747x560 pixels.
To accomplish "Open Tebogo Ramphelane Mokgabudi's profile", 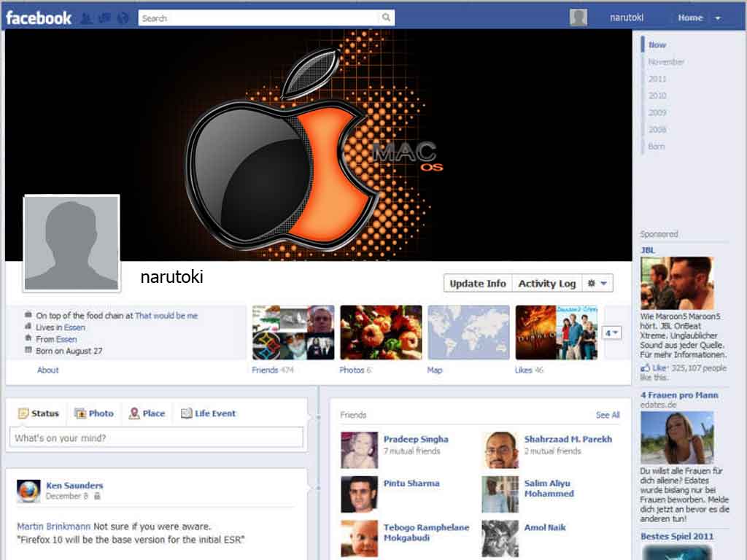I will pyautogui.click(x=426, y=532).
